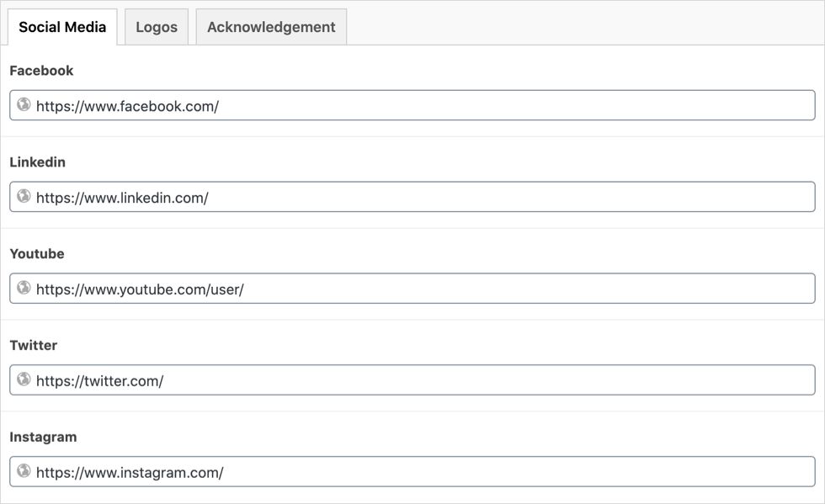Select the Social Media tab
Image resolution: width=825 pixels, height=504 pixels.
click(62, 26)
